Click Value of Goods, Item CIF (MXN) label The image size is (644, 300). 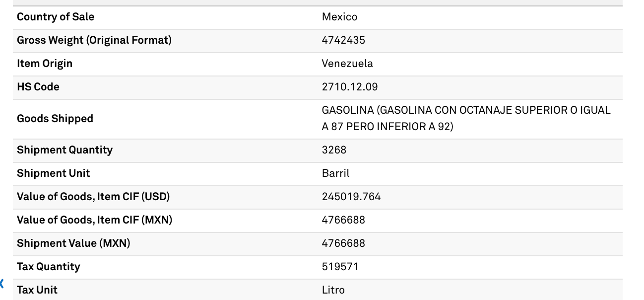point(94,220)
